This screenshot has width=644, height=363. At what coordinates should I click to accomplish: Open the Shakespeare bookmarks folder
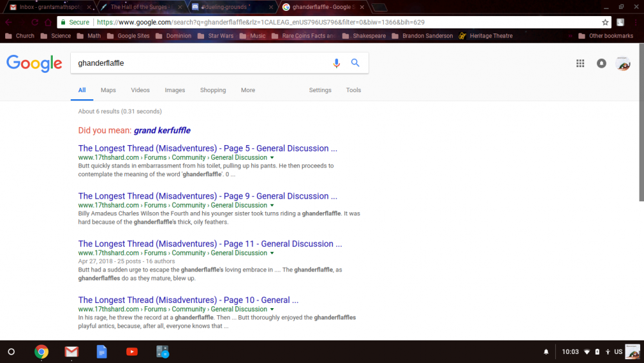click(x=364, y=35)
